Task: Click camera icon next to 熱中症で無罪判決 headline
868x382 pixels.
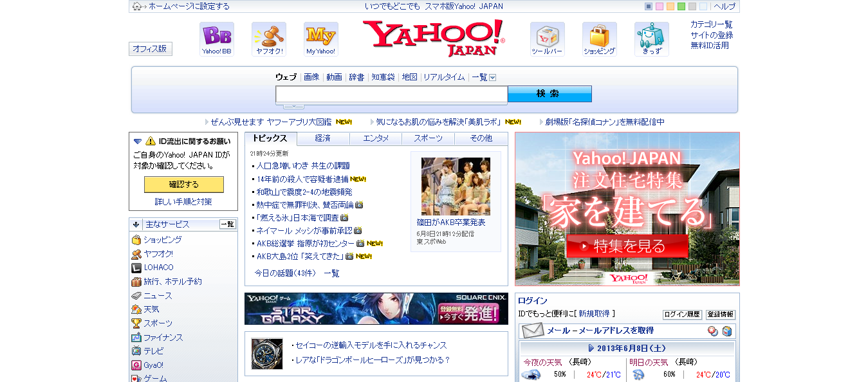Action: (360, 205)
